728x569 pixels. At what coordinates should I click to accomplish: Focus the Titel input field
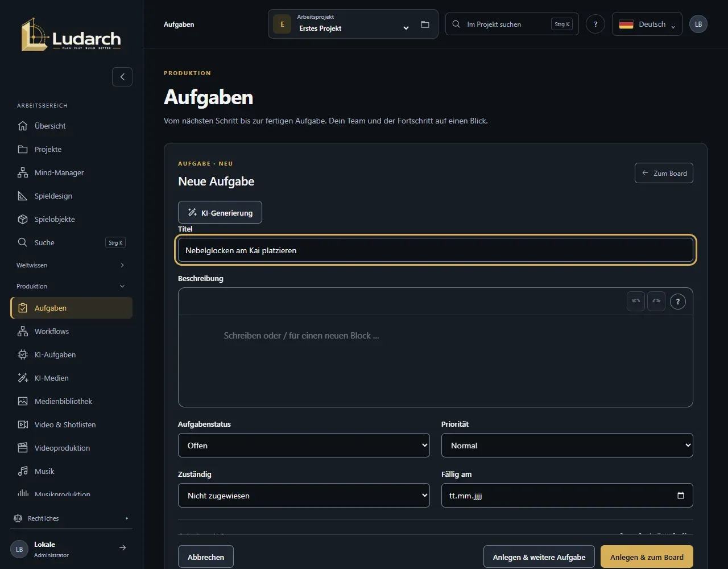tap(436, 250)
